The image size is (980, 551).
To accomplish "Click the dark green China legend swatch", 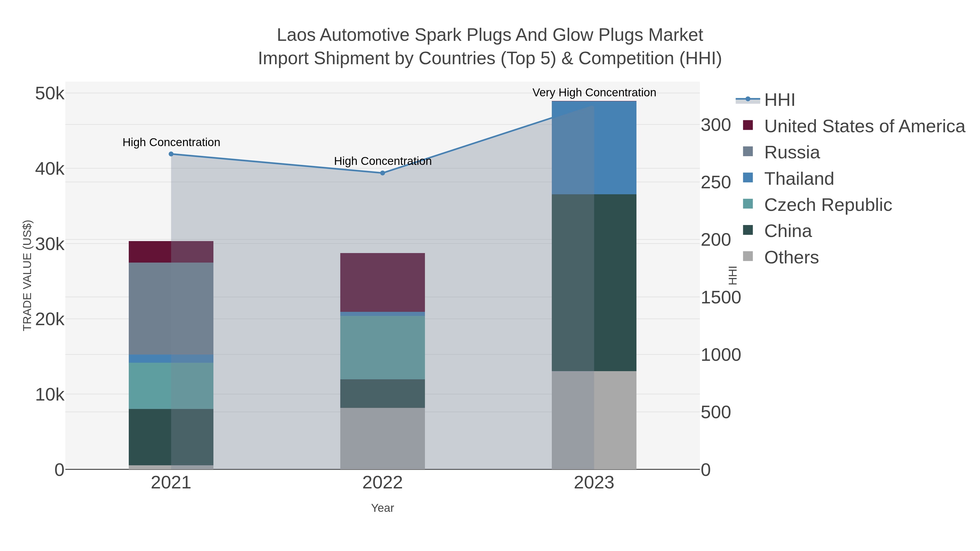I will 748,230.
